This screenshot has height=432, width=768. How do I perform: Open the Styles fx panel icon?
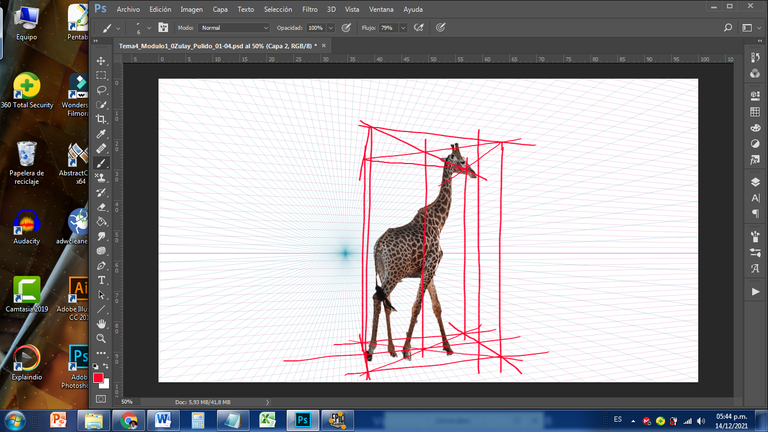[x=755, y=160]
